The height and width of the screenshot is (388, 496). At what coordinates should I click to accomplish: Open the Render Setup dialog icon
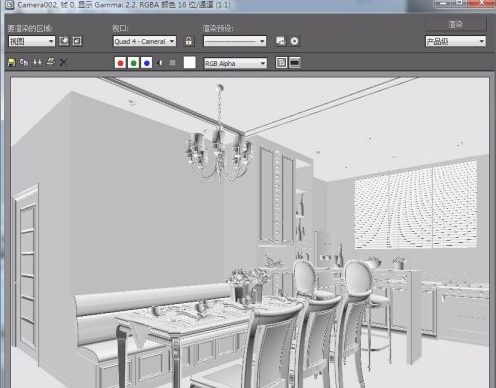(281, 41)
